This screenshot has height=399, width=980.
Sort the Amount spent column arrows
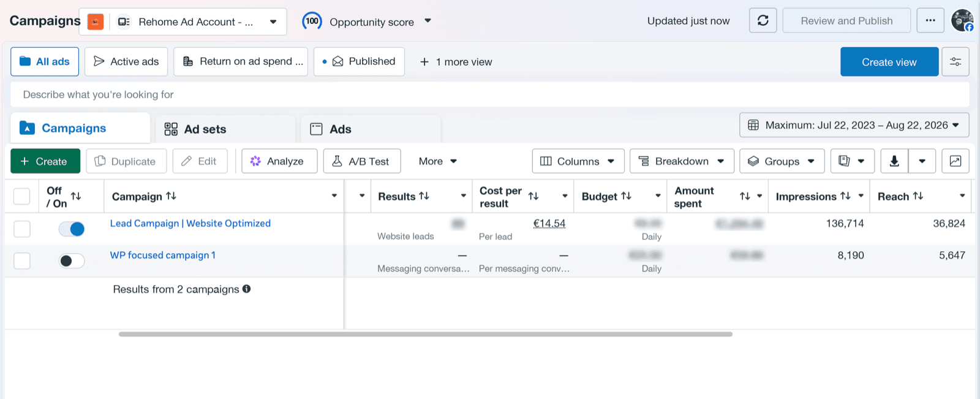click(745, 196)
